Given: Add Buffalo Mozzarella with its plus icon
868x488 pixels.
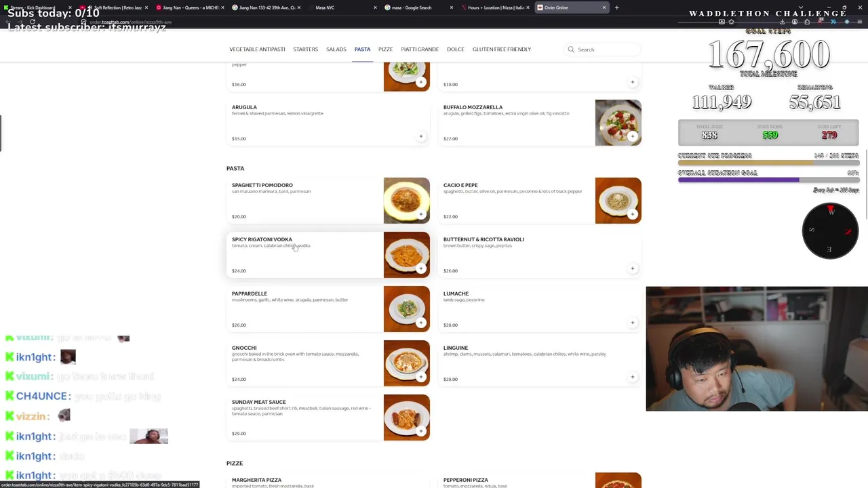Looking at the screenshot, I should click(x=633, y=136).
